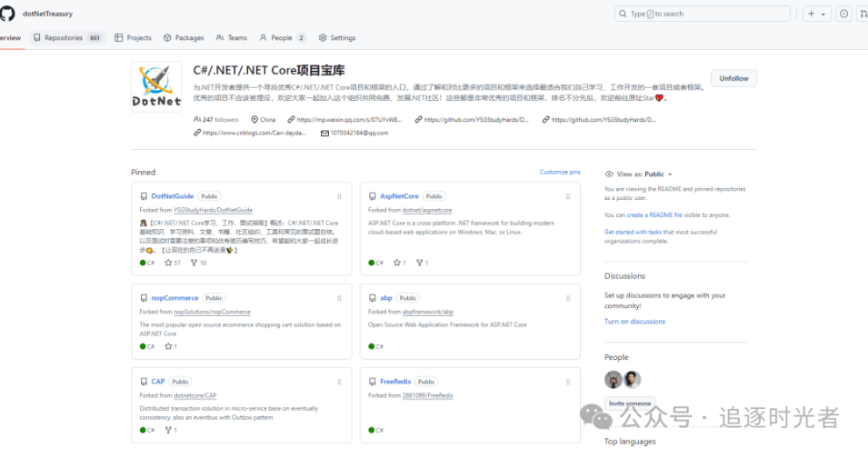Click the fork count on CAP card
The width and height of the screenshot is (868, 468).
(x=171, y=430)
